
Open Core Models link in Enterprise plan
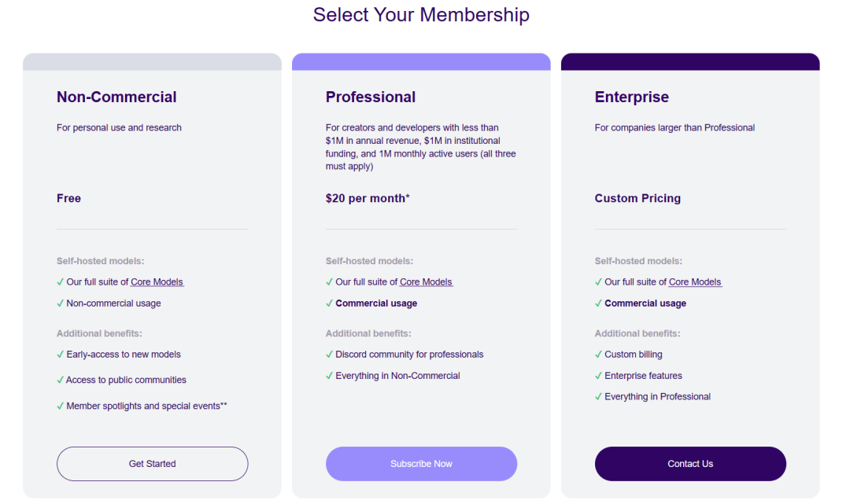pyautogui.click(x=695, y=282)
